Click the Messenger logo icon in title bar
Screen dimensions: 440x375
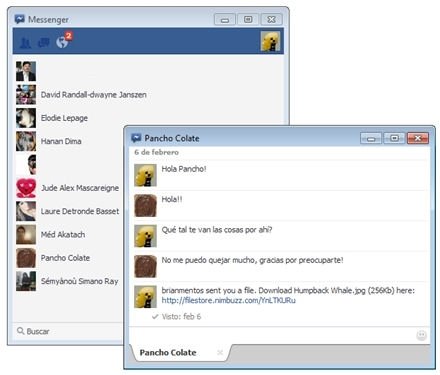(x=20, y=19)
